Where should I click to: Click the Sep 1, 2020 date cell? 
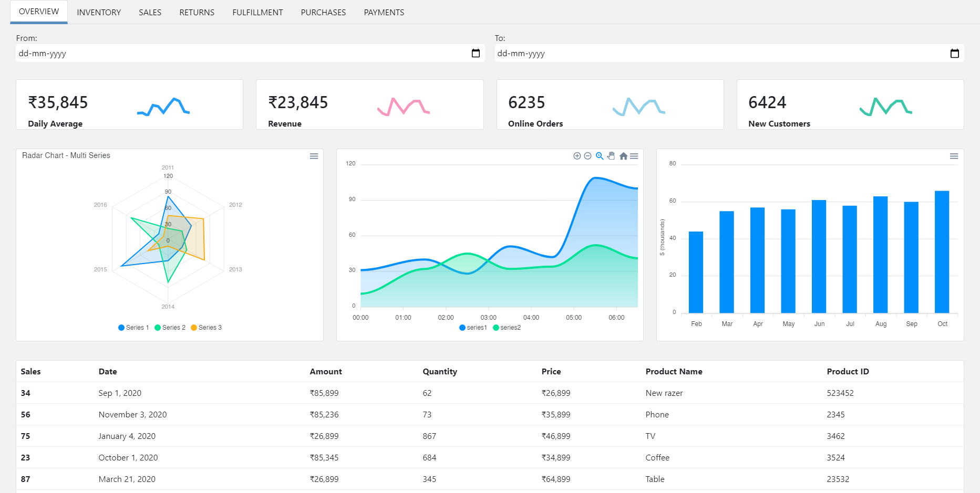pyautogui.click(x=120, y=393)
